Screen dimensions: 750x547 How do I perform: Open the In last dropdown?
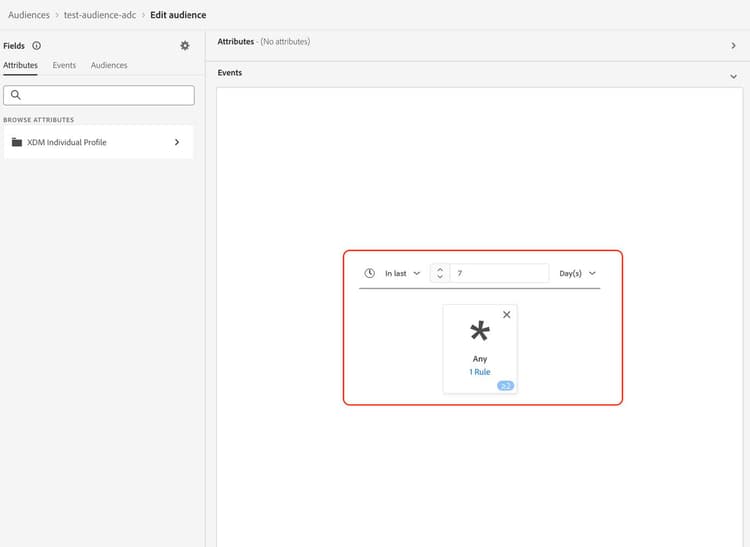point(402,273)
